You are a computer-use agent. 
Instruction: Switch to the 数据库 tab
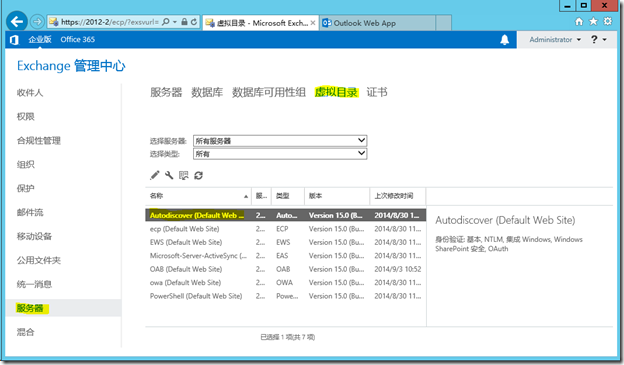[x=207, y=92]
